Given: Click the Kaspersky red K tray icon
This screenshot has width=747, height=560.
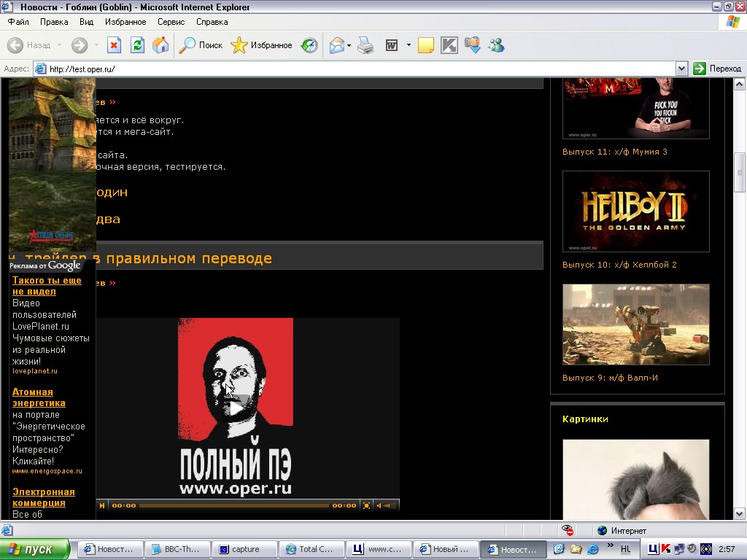Looking at the screenshot, I should tap(665, 549).
